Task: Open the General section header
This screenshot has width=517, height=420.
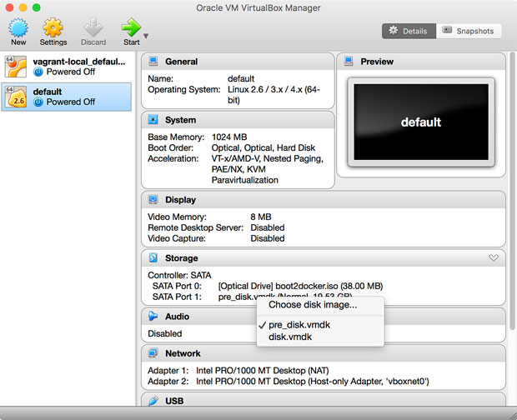Action: tap(238, 62)
